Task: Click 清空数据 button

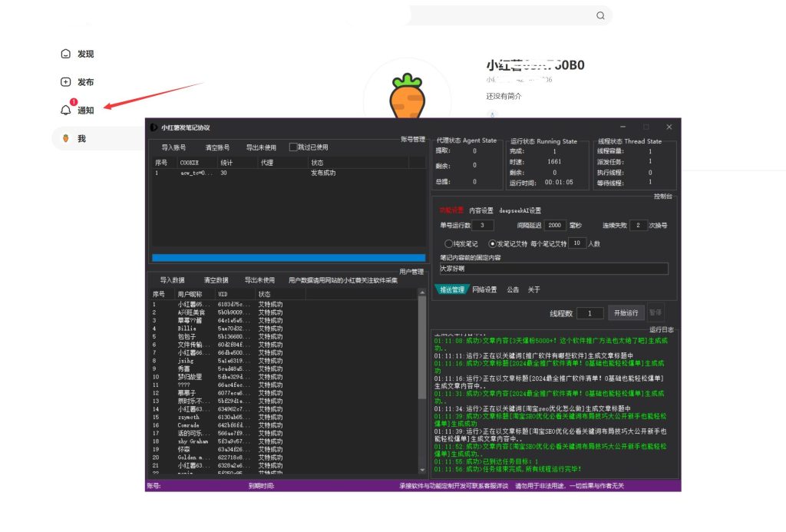Action: (216, 280)
